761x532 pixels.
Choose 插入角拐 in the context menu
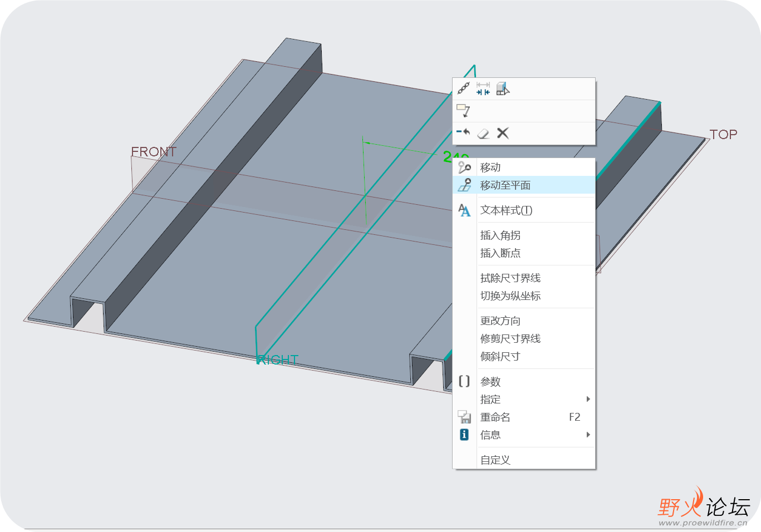point(524,235)
